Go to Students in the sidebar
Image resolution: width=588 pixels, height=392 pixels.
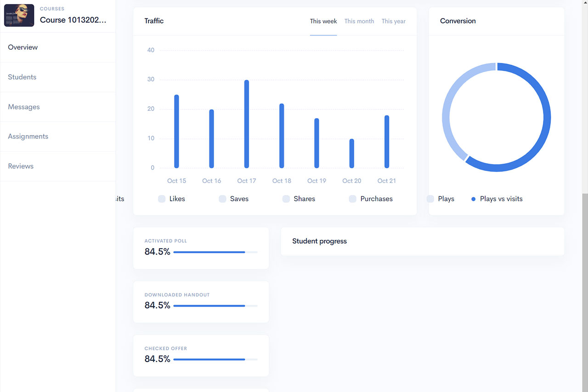pos(58,77)
